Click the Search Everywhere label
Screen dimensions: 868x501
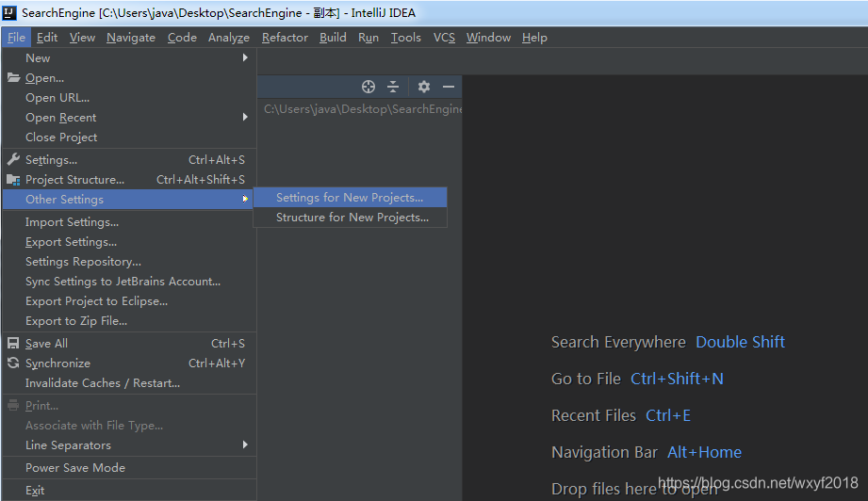(618, 342)
